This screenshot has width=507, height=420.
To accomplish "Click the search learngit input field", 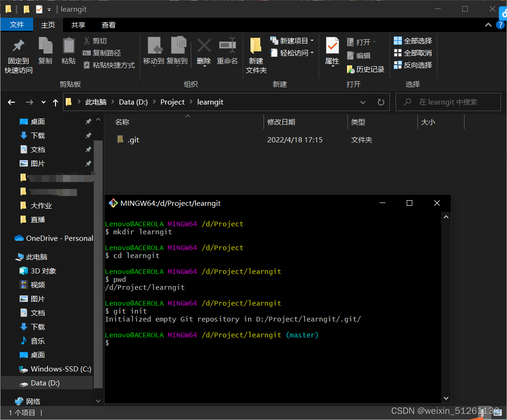I will 448,102.
